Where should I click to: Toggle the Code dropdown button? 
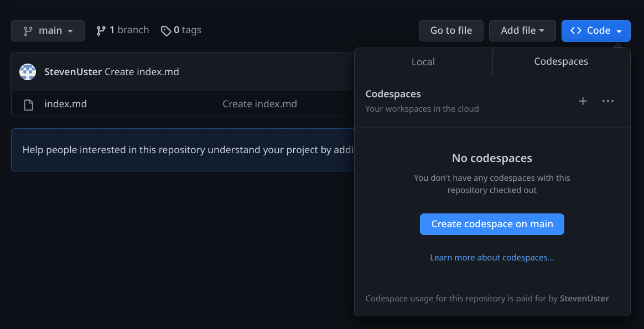pyautogui.click(x=596, y=31)
